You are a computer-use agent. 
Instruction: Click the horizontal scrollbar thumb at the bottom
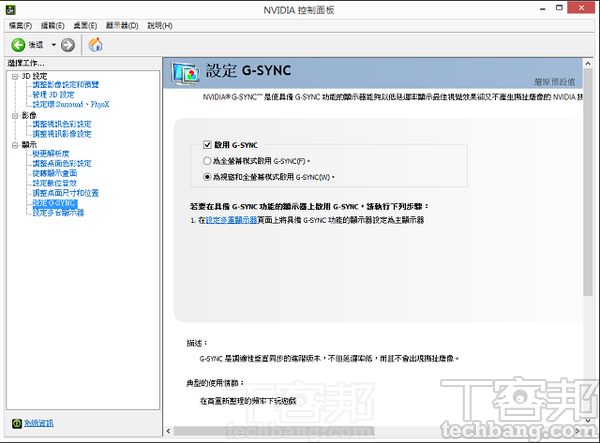(274, 431)
